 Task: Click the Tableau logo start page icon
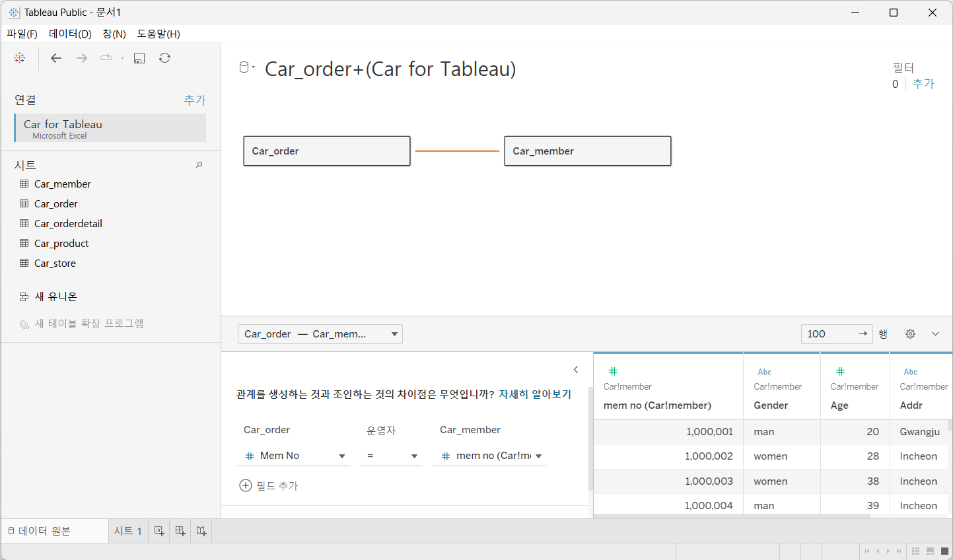tap(20, 58)
